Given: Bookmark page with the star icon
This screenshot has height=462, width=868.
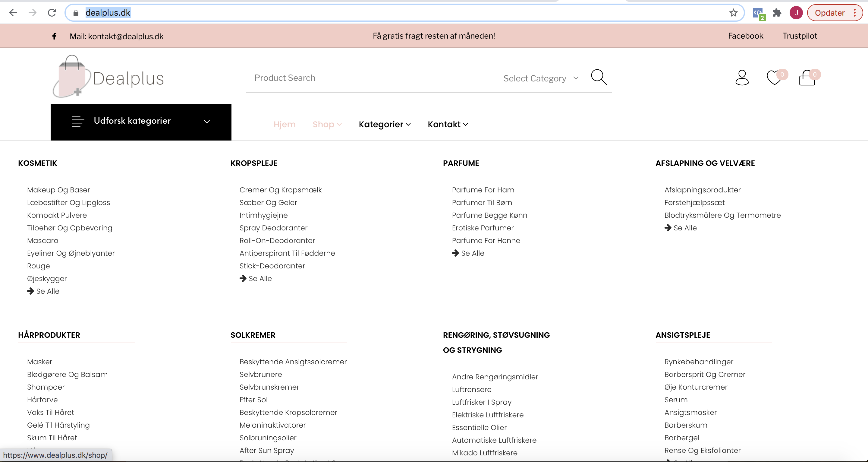Looking at the screenshot, I should [733, 13].
